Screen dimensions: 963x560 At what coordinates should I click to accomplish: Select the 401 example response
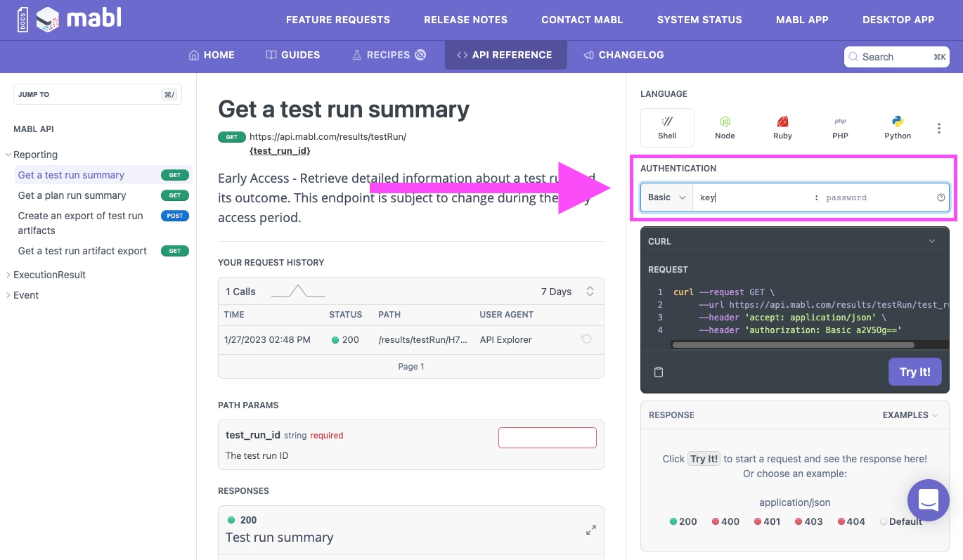click(x=767, y=521)
